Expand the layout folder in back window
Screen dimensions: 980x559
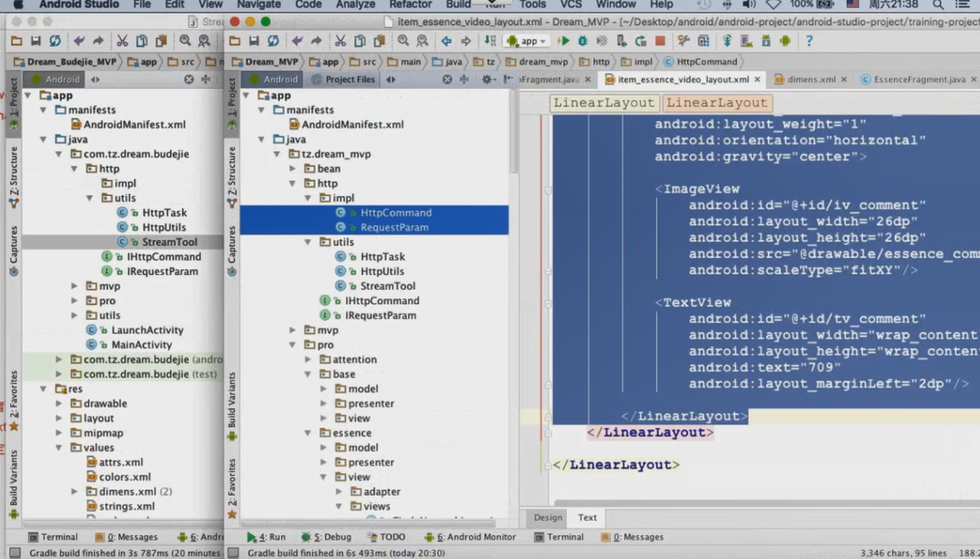pos(58,418)
